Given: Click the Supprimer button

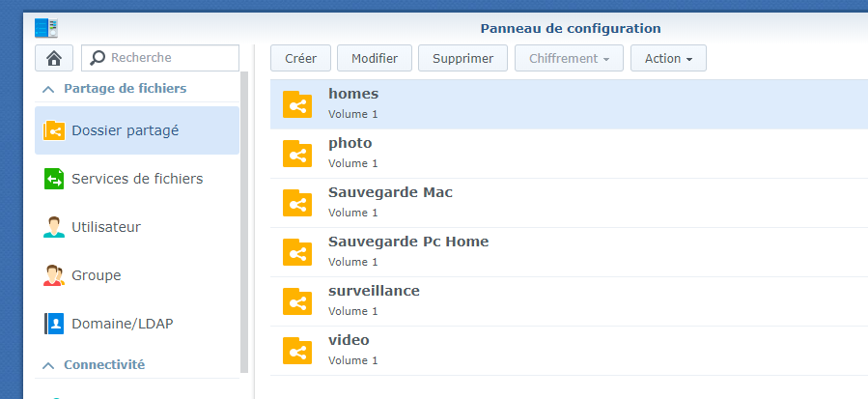Looking at the screenshot, I should tap(462, 58).
